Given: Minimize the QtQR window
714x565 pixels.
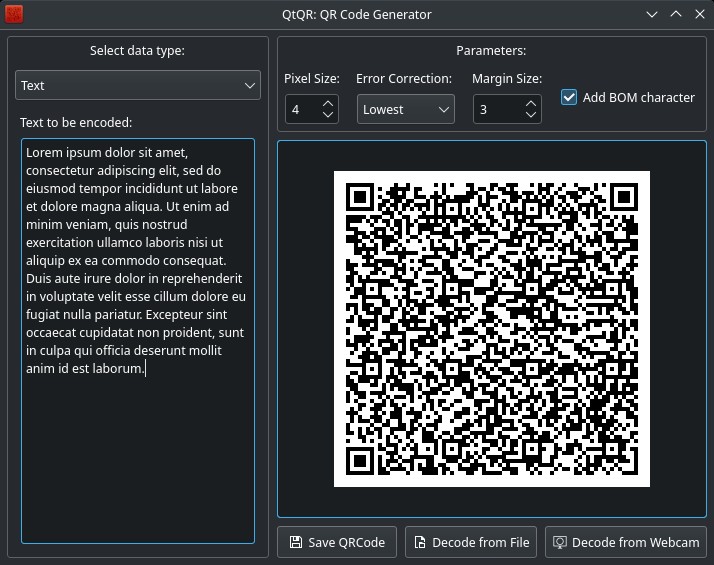Looking at the screenshot, I should [x=652, y=14].
